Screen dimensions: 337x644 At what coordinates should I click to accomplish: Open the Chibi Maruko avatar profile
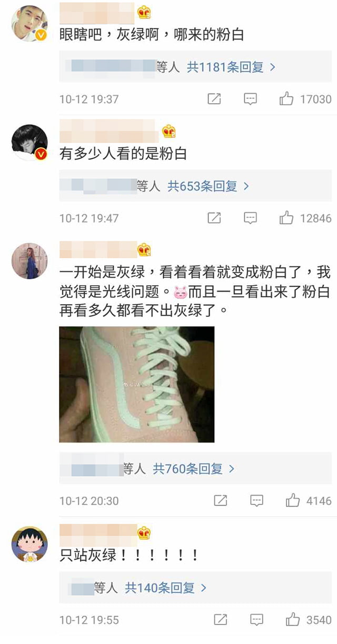pos(29,544)
